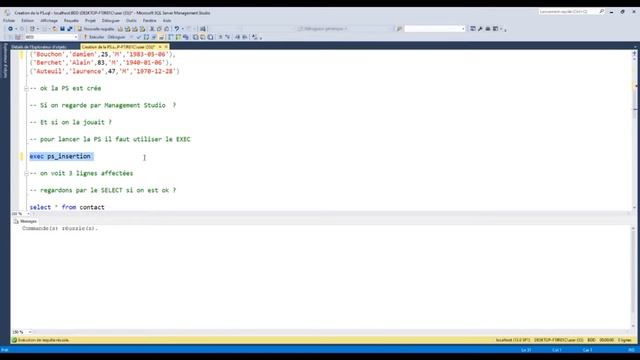Click the ('Berchet','Alain' values line
640x360 pixels.
tap(101, 63)
